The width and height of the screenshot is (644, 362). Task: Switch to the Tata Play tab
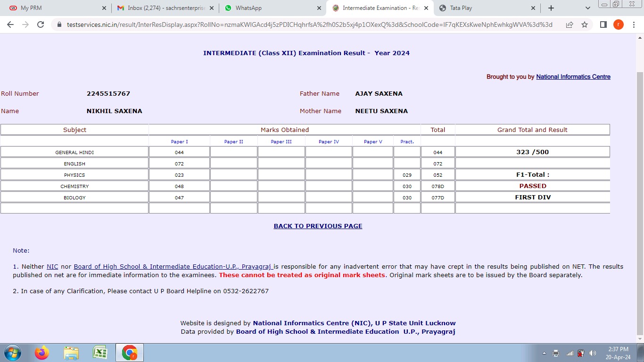pos(487,8)
